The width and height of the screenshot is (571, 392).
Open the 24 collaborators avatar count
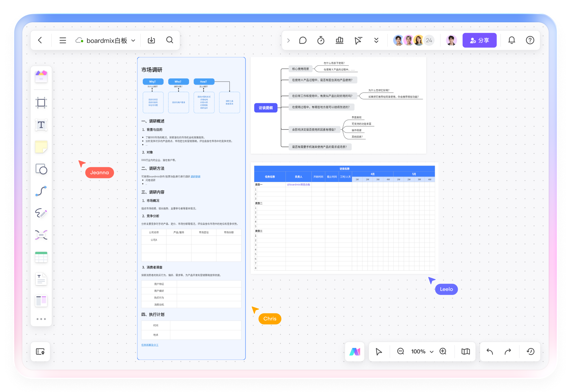pos(429,40)
